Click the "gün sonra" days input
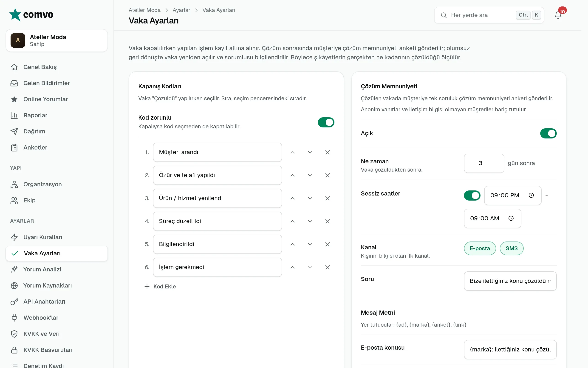Image resolution: width=588 pixels, height=368 pixels. point(484,163)
